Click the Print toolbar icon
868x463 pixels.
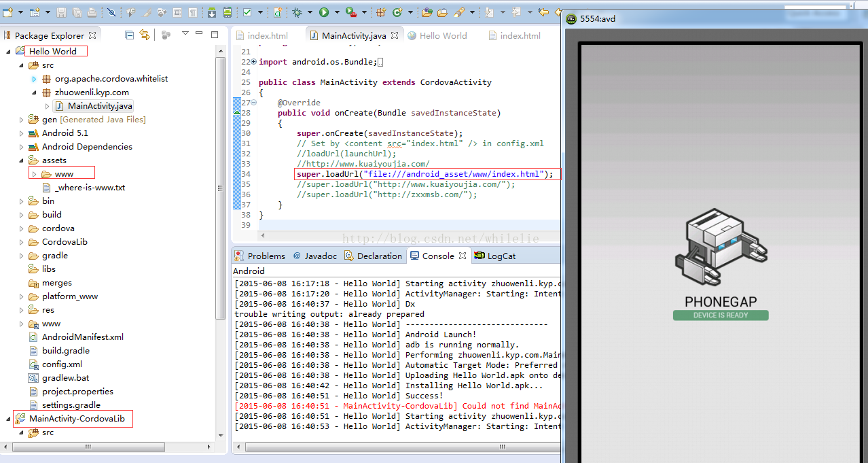point(92,12)
